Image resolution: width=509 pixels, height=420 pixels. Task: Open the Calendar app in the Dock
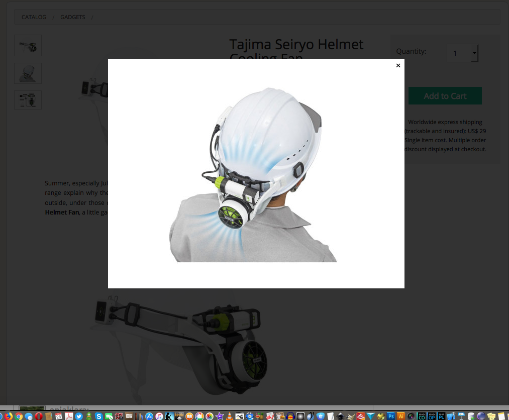pyautogui.click(x=59, y=416)
